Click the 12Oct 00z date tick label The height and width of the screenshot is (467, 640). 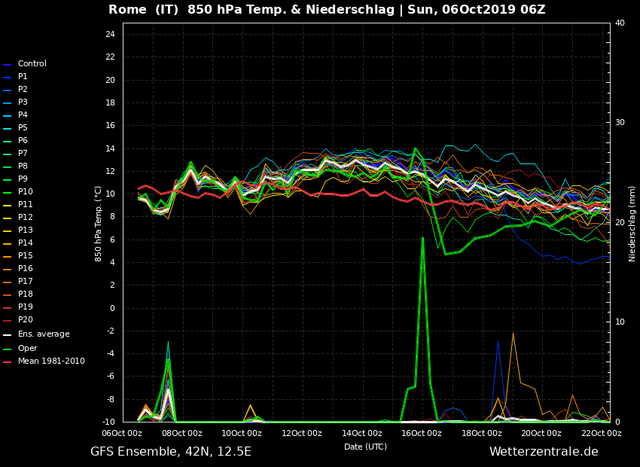tap(303, 433)
